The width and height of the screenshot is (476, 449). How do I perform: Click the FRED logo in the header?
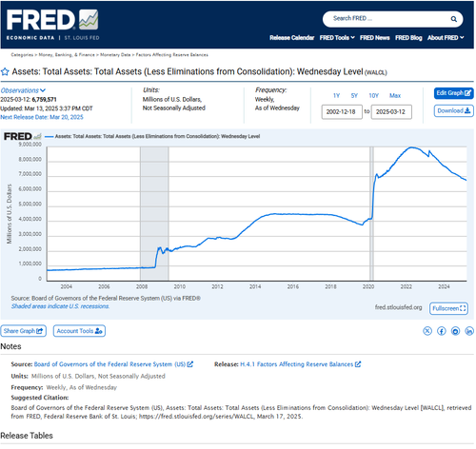tap(52, 25)
